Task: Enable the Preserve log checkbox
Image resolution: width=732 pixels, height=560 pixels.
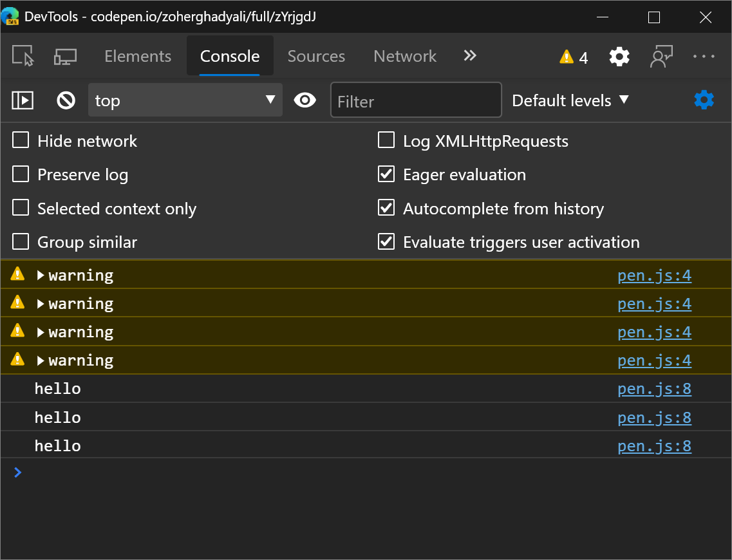Action: (21, 174)
